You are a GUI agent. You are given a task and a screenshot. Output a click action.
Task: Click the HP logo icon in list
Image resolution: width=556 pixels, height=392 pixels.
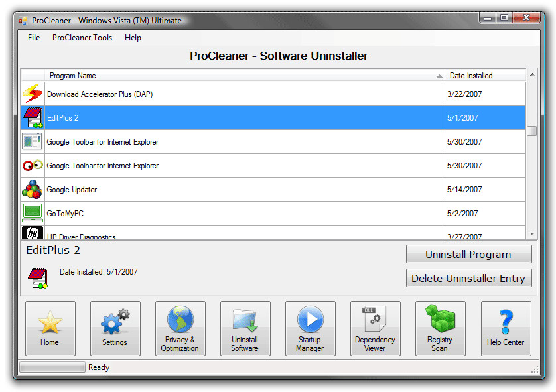point(33,233)
